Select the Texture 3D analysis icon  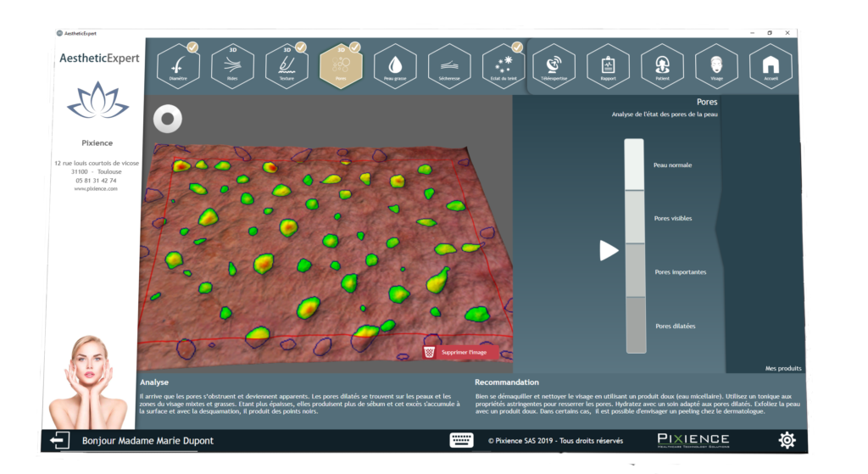(x=287, y=66)
